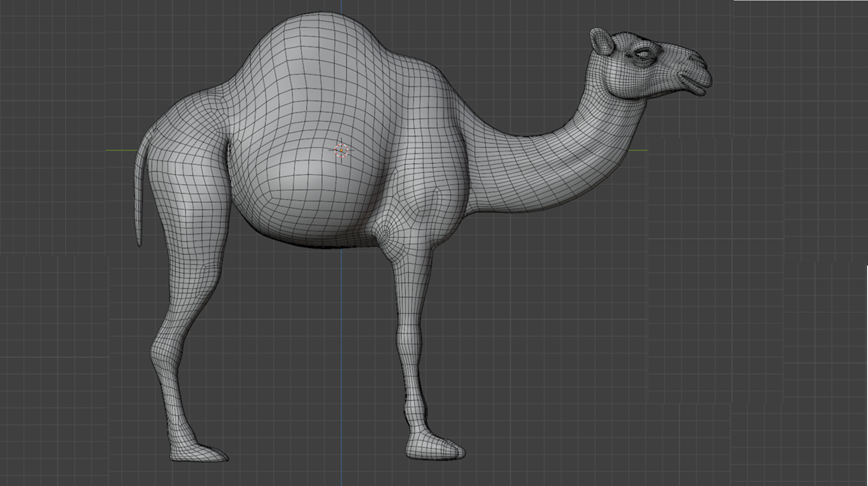This screenshot has width=868, height=486.
Task: Click the camel's ear
Action: pyautogui.click(x=602, y=41)
